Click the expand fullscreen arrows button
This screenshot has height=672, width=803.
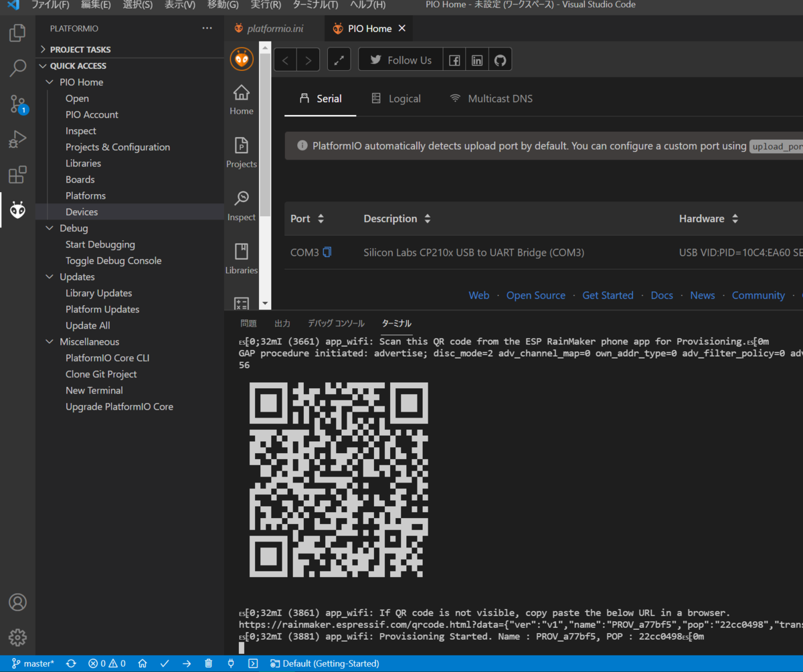click(x=339, y=60)
